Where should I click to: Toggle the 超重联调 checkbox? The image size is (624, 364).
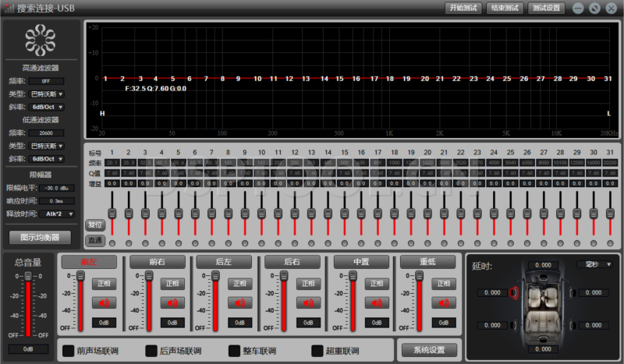point(317,351)
